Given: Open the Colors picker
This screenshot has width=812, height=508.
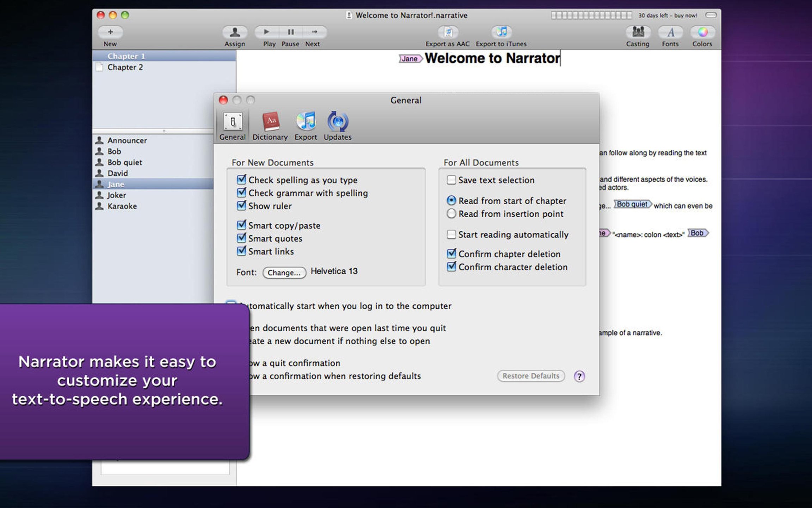Looking at the screenshot, I should tap(702, 32).
